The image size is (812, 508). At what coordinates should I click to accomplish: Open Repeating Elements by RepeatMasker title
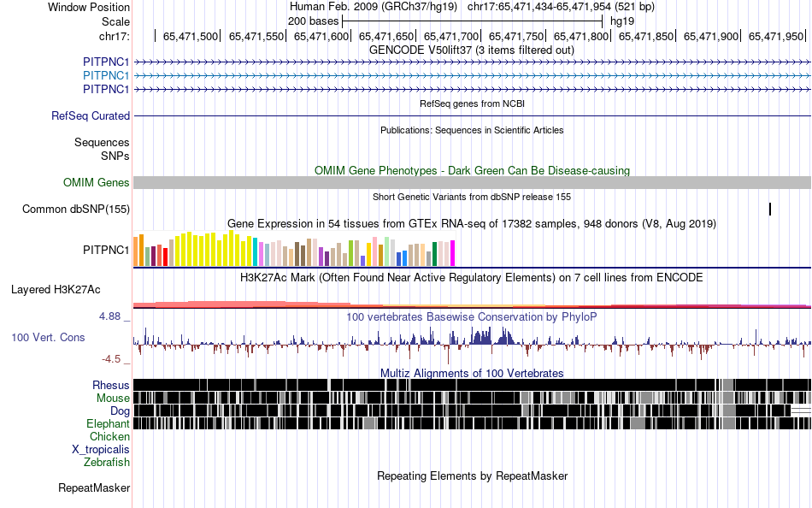click(x=472, y=476)
